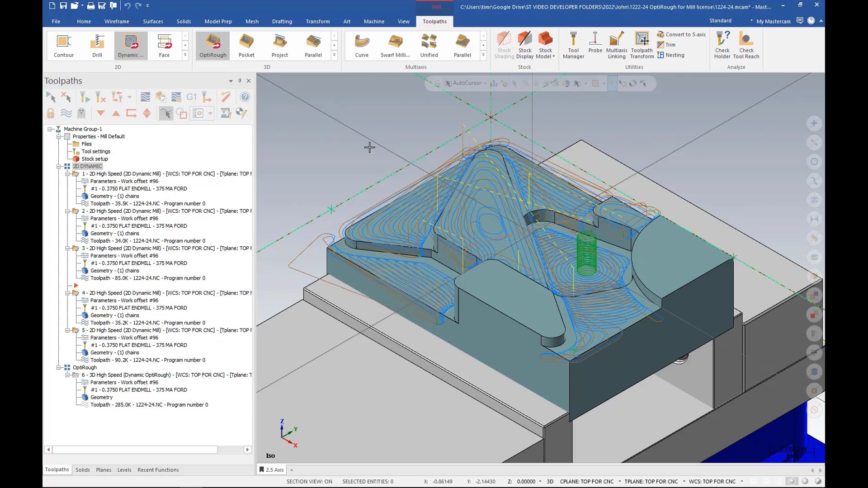The height and width of the screenshot is (488, 868).
Task: Expand toolpath 3 - 2D Dynamic Mill entry
Action: pos(67,248)
